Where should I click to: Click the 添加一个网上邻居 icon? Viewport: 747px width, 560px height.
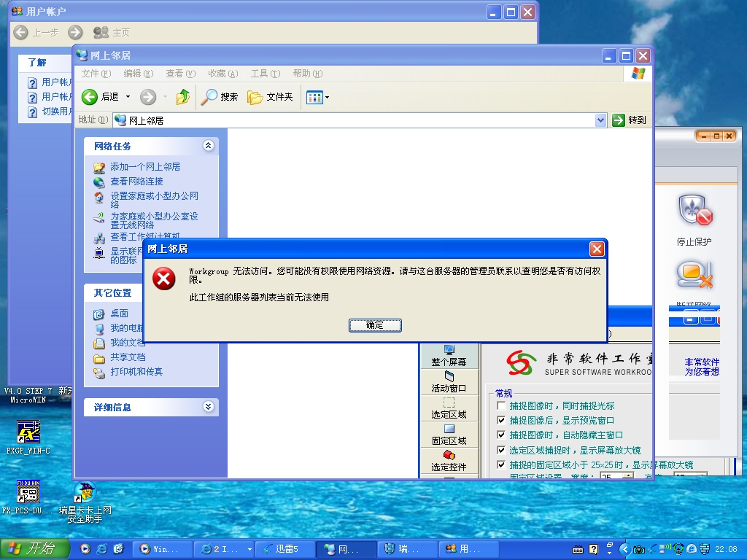tap(99, 167)
